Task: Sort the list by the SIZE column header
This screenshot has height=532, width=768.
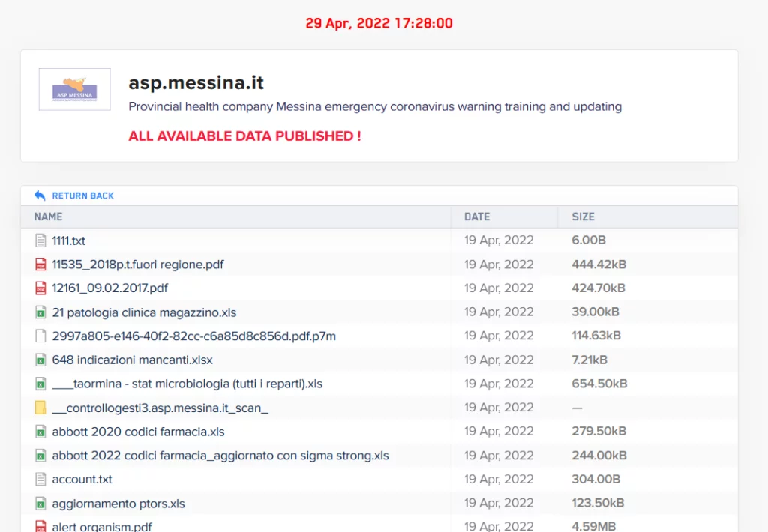Action: (x=583, y=217)
